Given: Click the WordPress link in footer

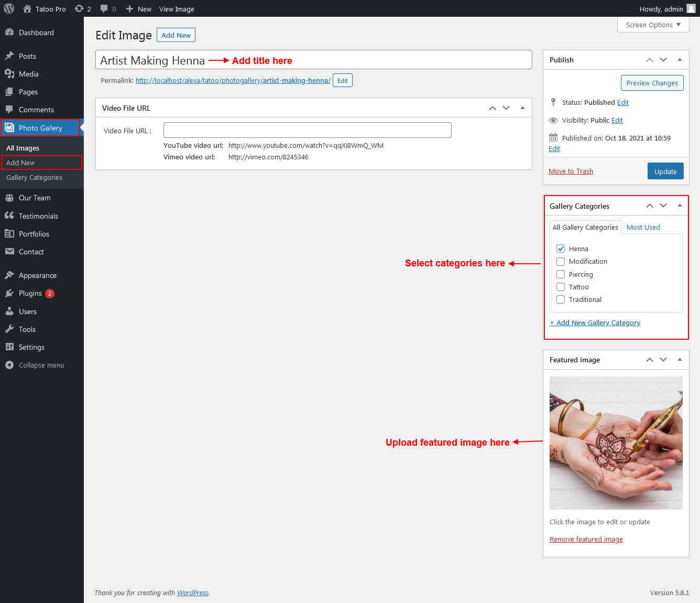Looking at the screenshot, I should coord(192,593).
